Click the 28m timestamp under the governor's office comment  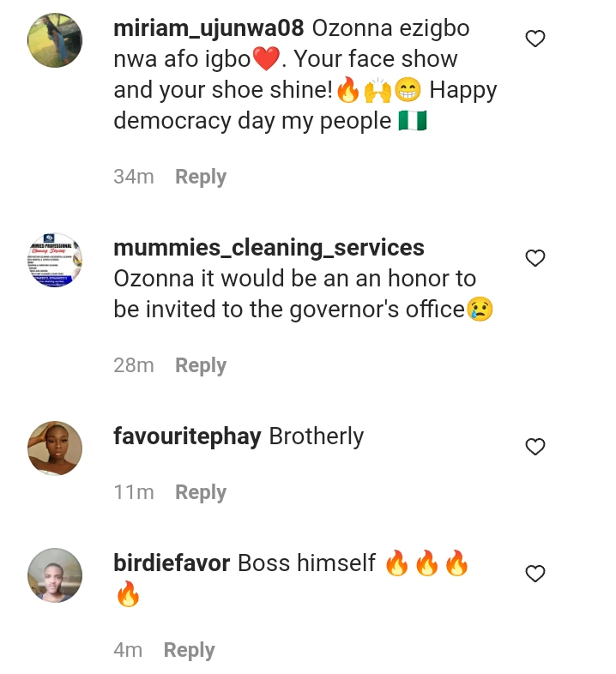pos(134,365)
